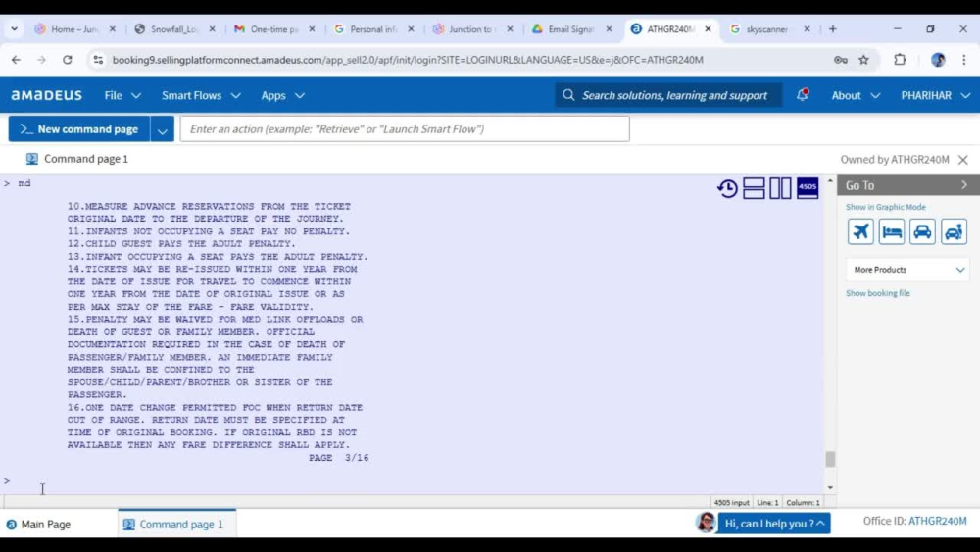Viewport: 980px width, 552px height.
Task: Click the PAGE 3/16 indicator text
Action: click(x=338, y=458)
